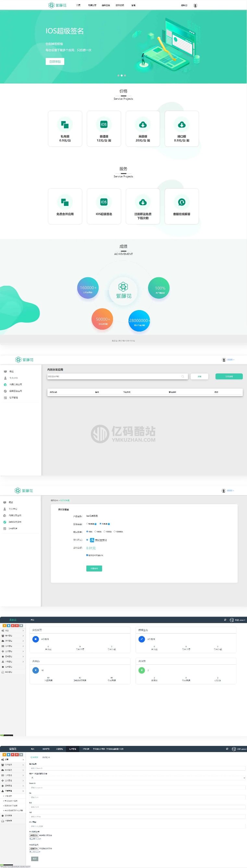Click the refresh icon in admin dashboard top bar
Screen dimensions: 247x868
(x=226, y=620)
